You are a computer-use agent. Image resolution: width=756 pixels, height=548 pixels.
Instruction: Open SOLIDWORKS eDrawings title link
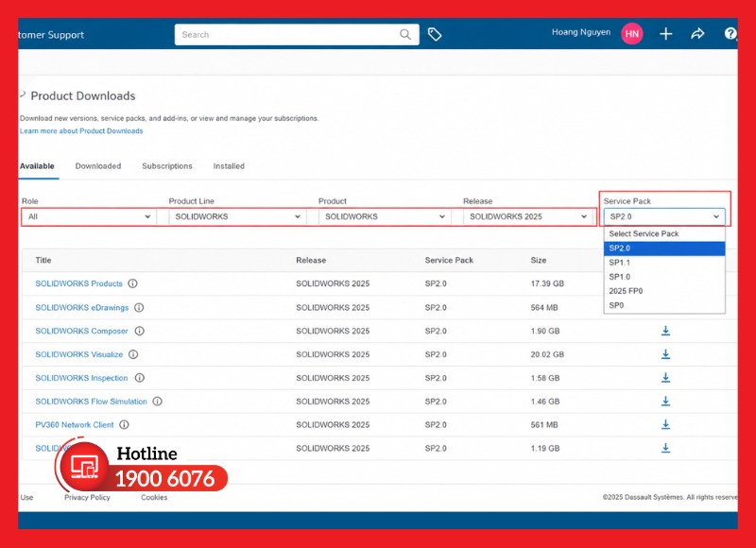(x=82, y=307)
